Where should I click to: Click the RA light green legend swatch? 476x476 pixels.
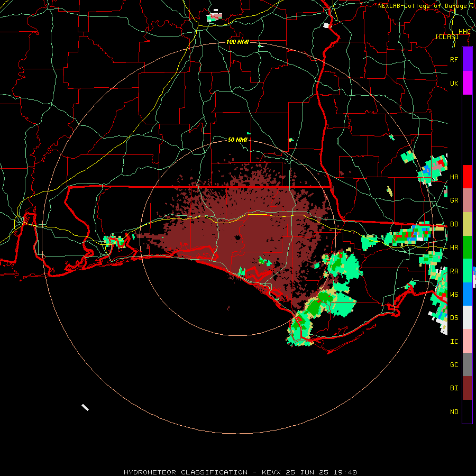(467, 271)
